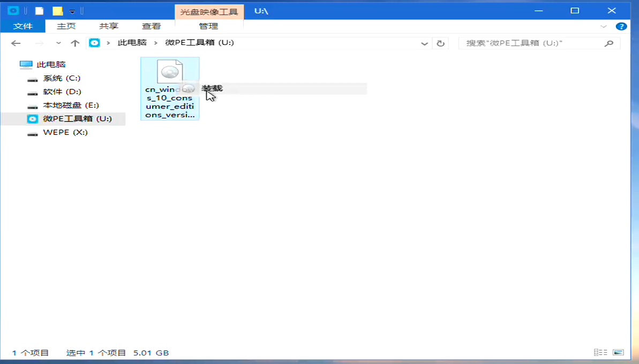Refresh the current folder
The image size is (639, 364).
click(440, 43)
